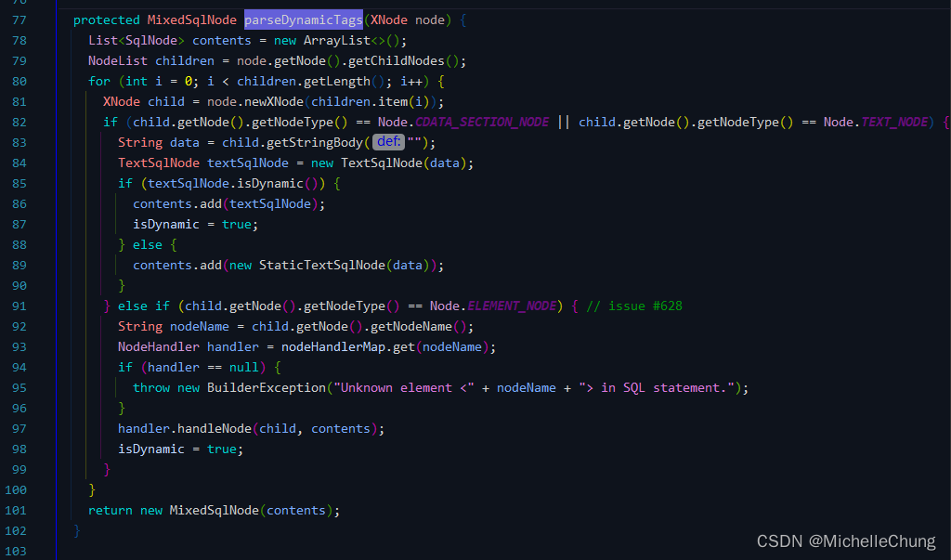
Task: Click 'return' keyword on line 101
Action: click(111, 510)
